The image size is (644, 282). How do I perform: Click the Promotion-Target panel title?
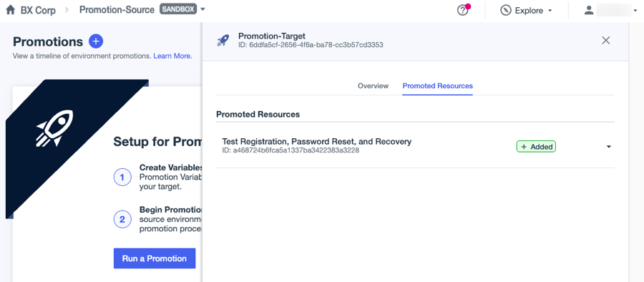[x=271, y=37]
